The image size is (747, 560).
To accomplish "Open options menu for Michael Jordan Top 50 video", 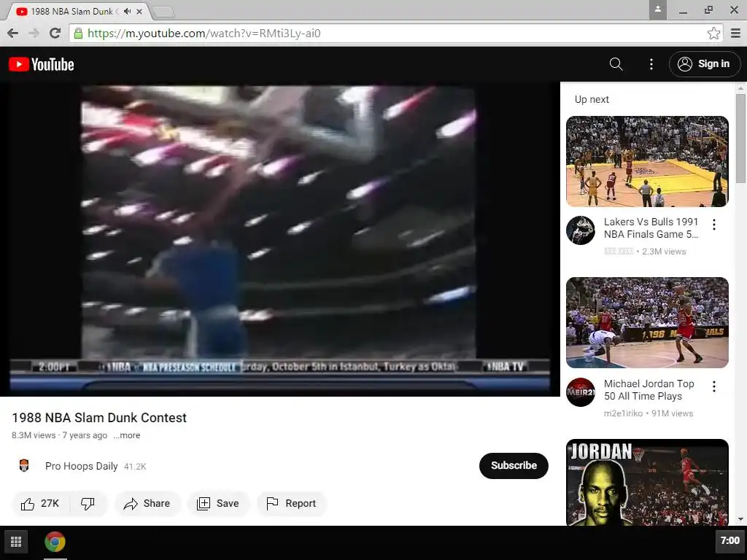I will click(x=713, y=386).
